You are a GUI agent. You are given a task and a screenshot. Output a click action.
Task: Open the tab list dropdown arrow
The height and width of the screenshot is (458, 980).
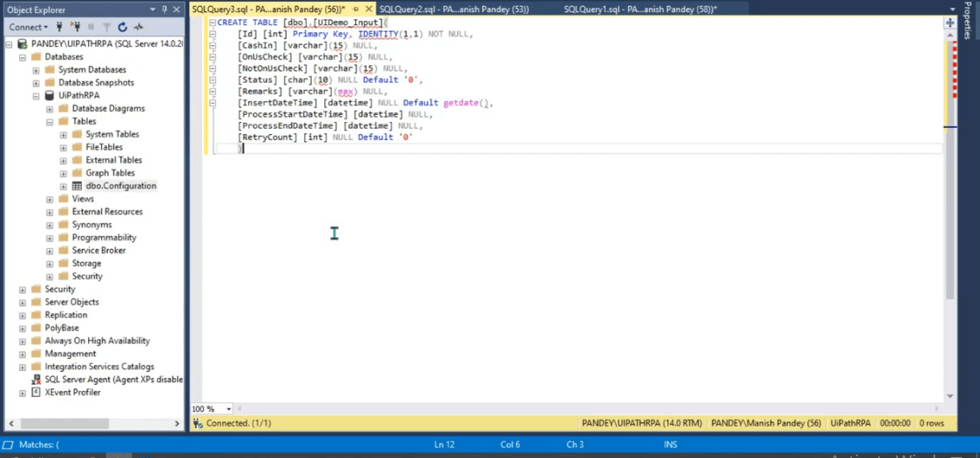point(950,9)
